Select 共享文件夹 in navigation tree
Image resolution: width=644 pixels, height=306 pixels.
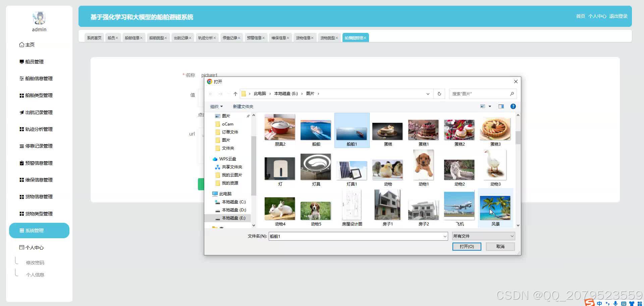232,167
